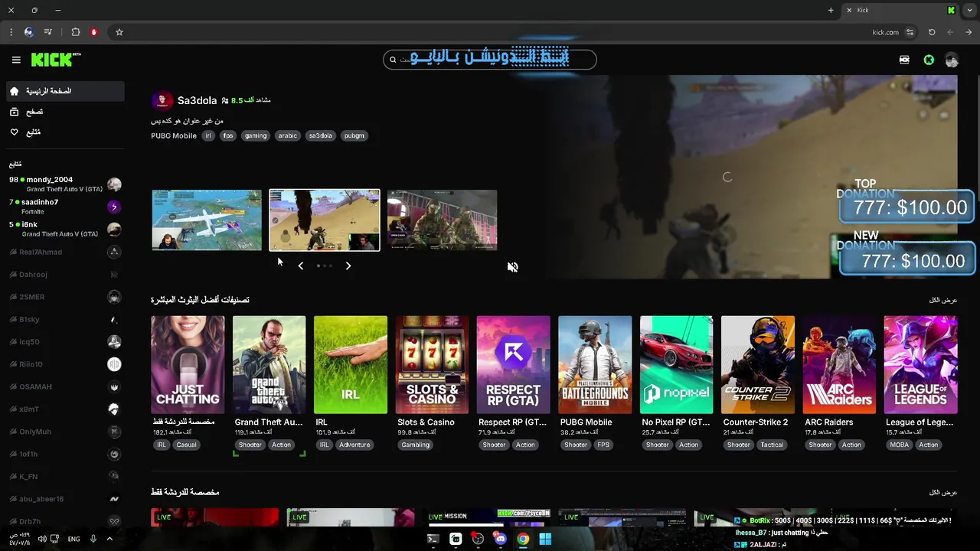The image size is (980, 551).
Task: Open League of Legends category card
Action: point(920,365)
